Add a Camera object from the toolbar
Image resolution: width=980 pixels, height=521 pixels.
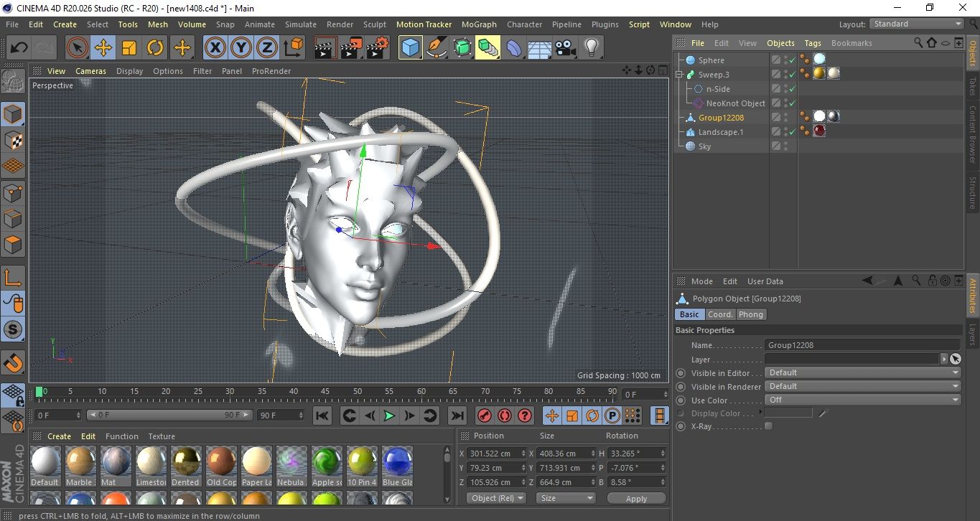565,48
